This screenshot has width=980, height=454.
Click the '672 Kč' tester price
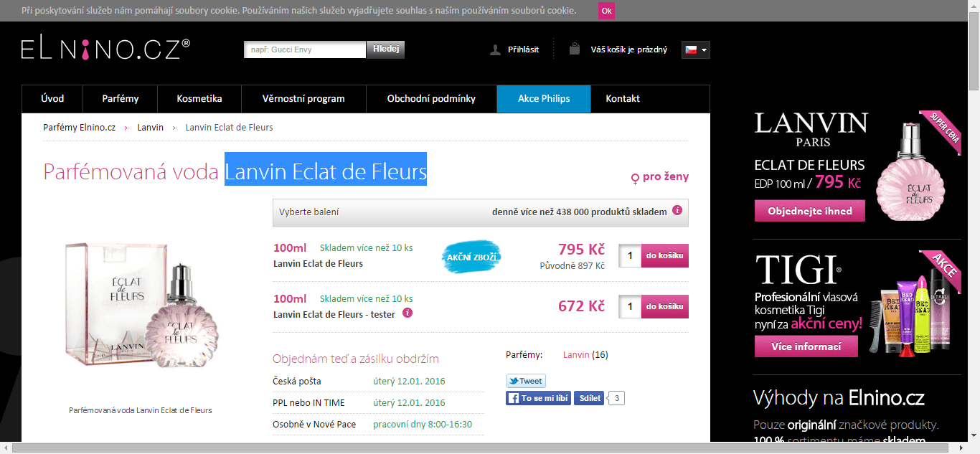(581, 306)
